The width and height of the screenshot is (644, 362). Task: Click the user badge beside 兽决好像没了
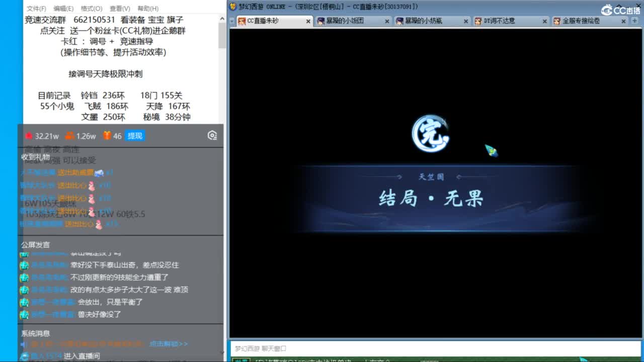[x=24, y=315]
